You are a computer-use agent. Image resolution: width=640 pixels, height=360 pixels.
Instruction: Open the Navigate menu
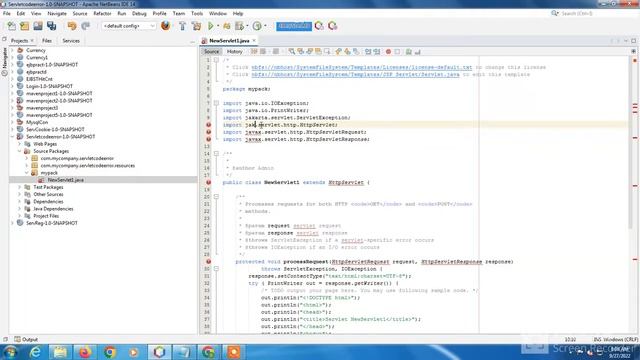point(57,13)
